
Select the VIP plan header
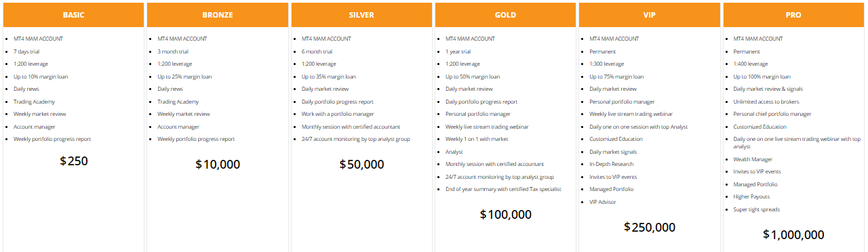(x=650, y=15)
